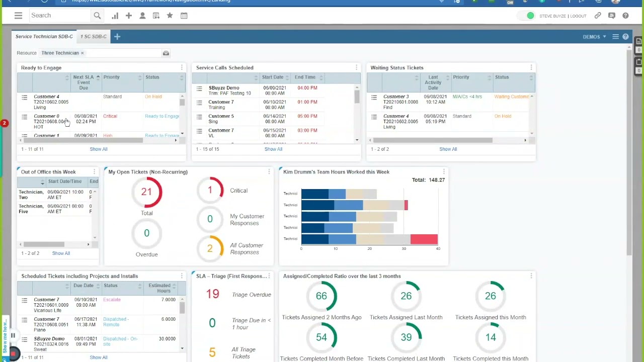Click the search magnifier icon

coord(97,16)
